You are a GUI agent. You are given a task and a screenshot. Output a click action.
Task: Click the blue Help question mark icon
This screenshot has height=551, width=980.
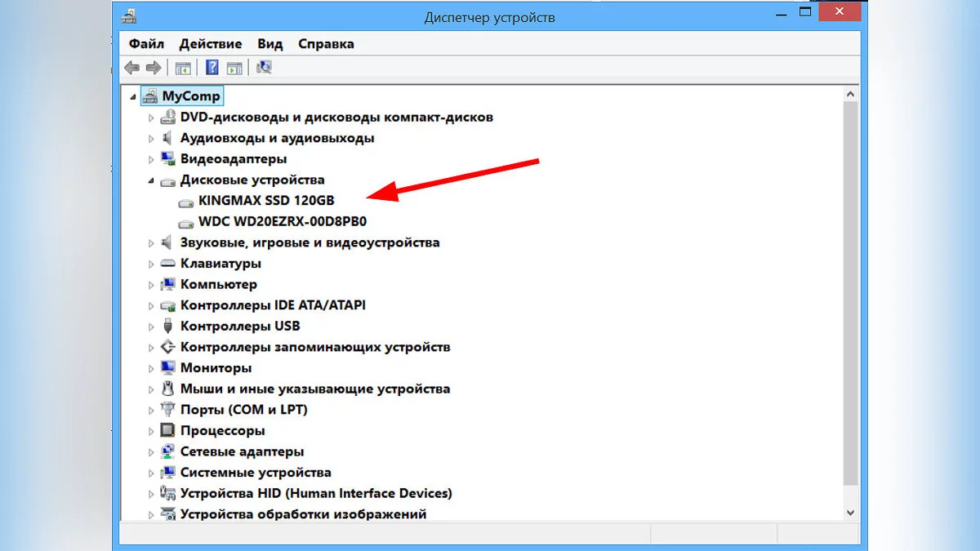[212, 68]
